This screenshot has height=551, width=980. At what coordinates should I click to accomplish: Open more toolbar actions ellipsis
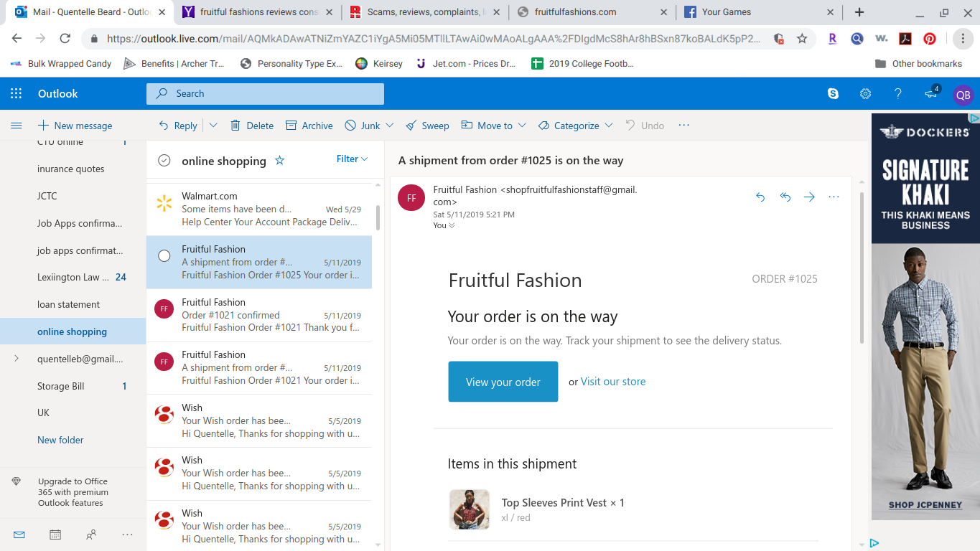tap(683, 125)
